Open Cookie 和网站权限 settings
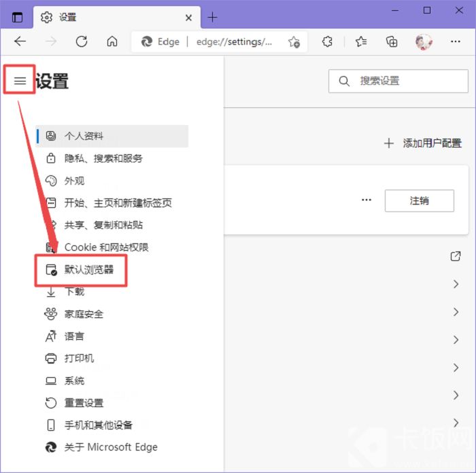 [97, 247]
